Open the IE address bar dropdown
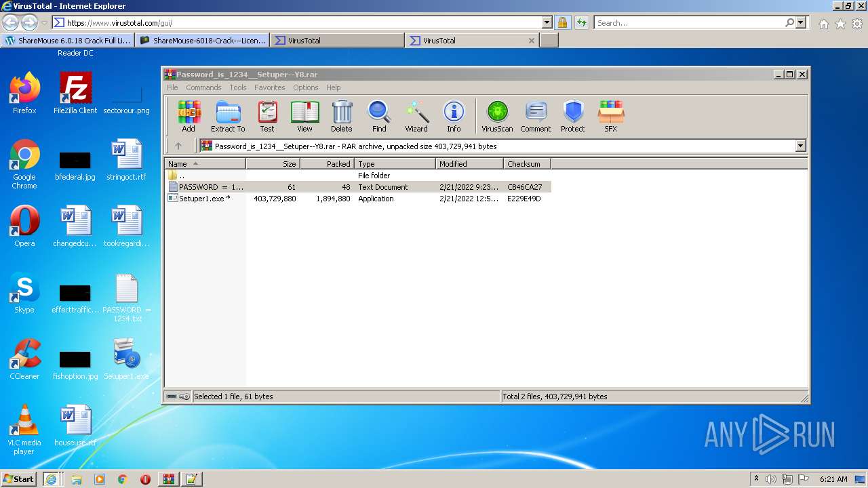The image size is (868, 488). pos(547,22)
